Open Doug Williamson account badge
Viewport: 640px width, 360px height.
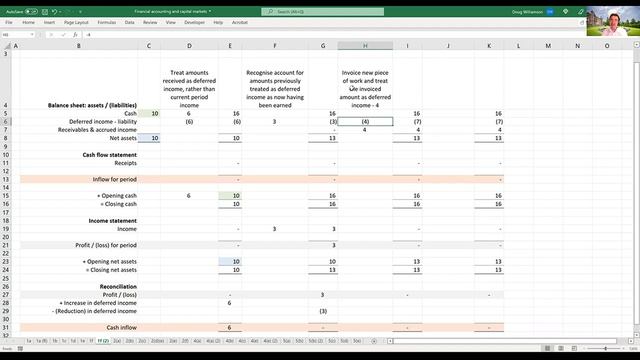(550, 12)
